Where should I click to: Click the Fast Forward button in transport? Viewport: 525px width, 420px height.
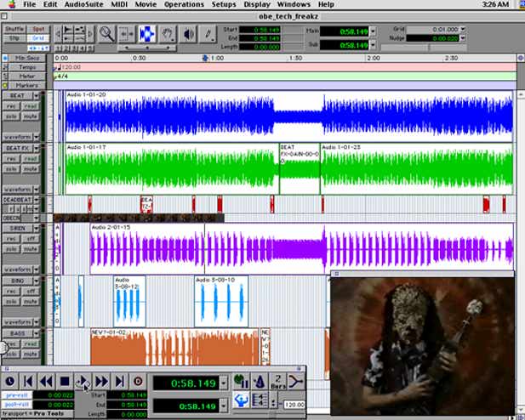tap(101, 381)
